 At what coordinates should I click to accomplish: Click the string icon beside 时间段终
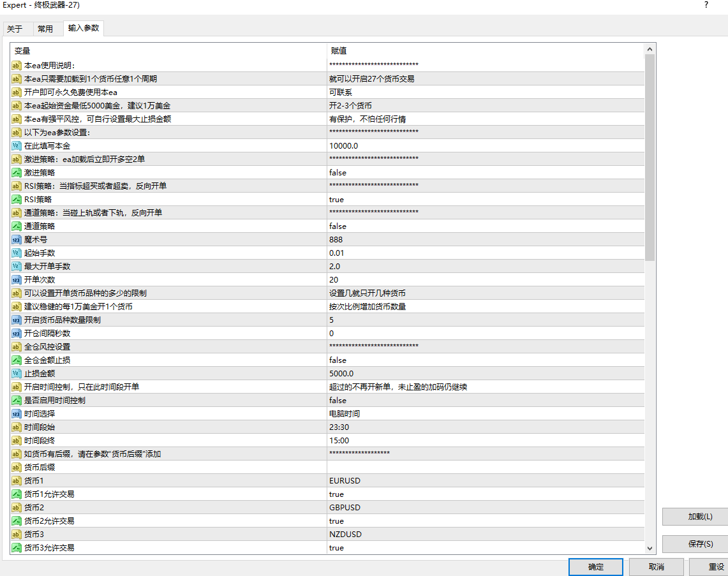(x=16, y=441)
